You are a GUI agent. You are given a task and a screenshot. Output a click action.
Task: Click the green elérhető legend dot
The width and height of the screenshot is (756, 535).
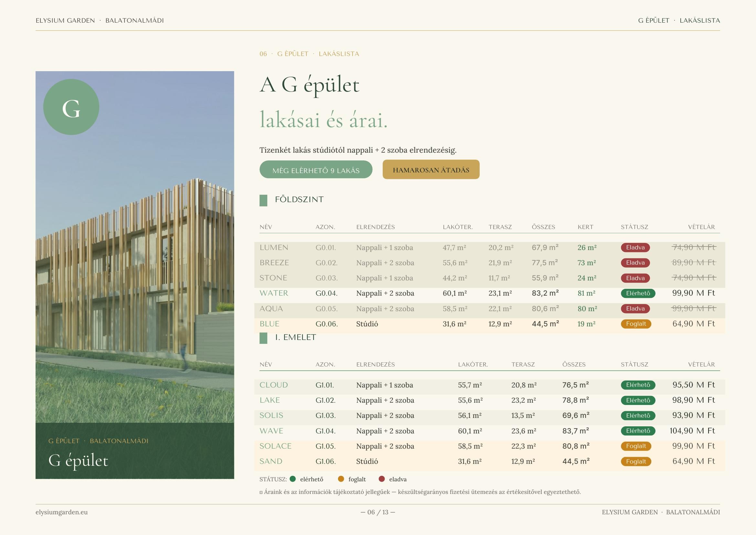[293, 479]
